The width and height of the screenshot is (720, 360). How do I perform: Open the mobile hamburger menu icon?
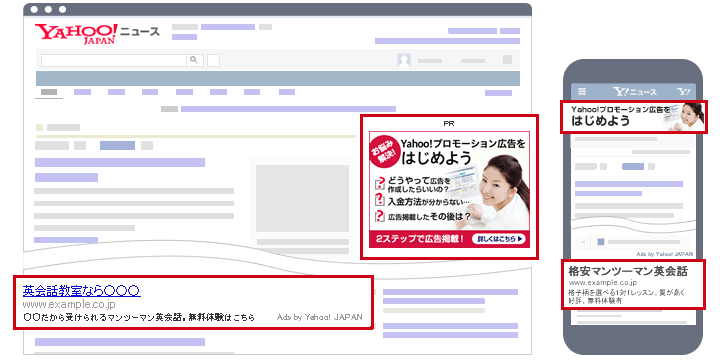click(582, 91)
